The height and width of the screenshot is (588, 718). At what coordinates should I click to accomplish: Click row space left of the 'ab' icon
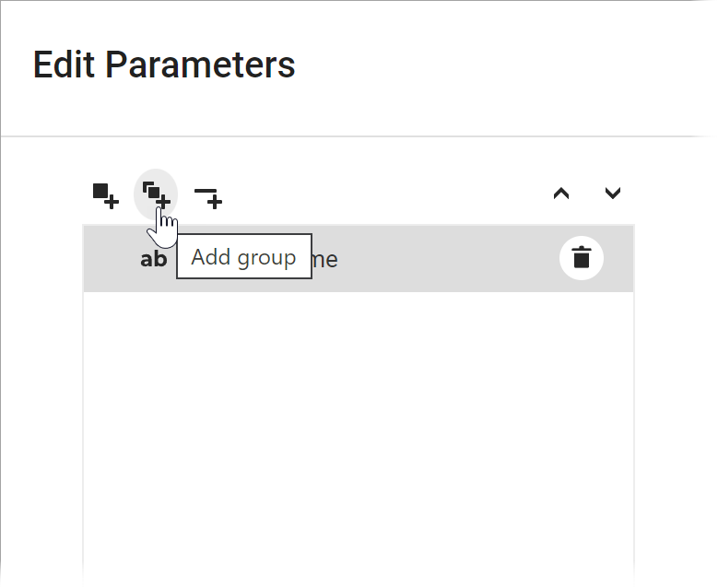point(111,259)
